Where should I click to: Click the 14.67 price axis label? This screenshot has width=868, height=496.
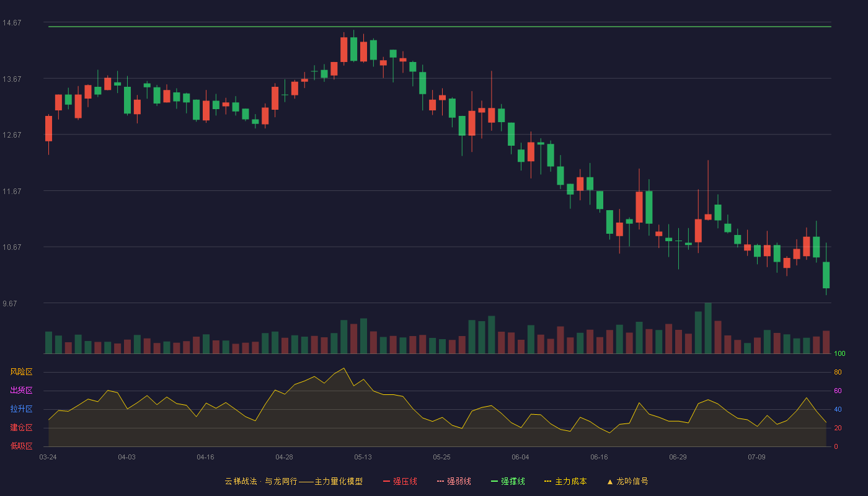tap(12, 23)
